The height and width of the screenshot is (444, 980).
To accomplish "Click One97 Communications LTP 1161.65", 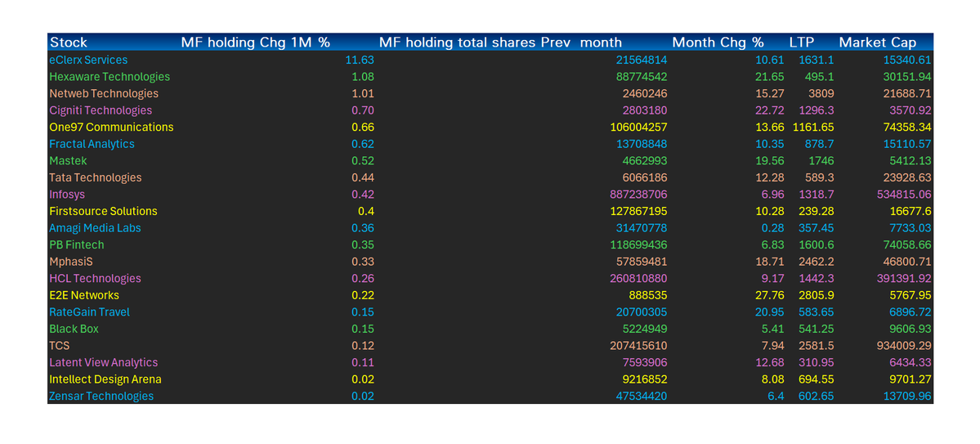I will pos(813,128).
